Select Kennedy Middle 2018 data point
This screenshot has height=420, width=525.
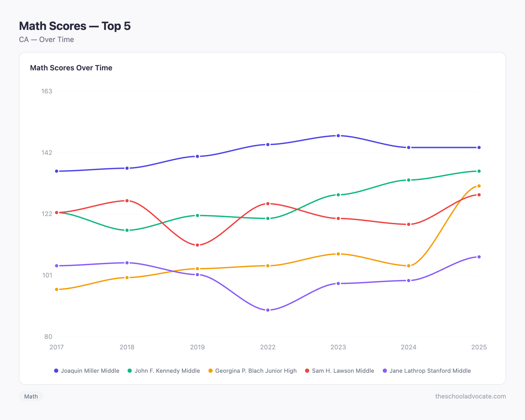click(x=127, y=230)
